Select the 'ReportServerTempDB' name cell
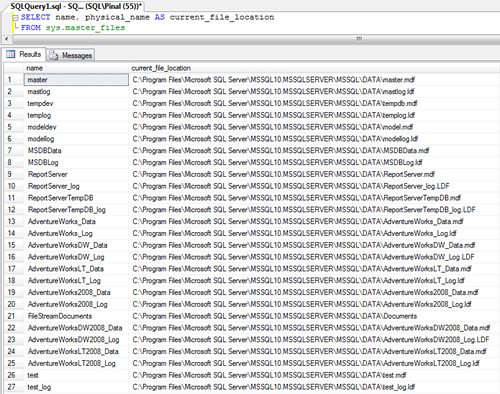 (x=76, y=198)
